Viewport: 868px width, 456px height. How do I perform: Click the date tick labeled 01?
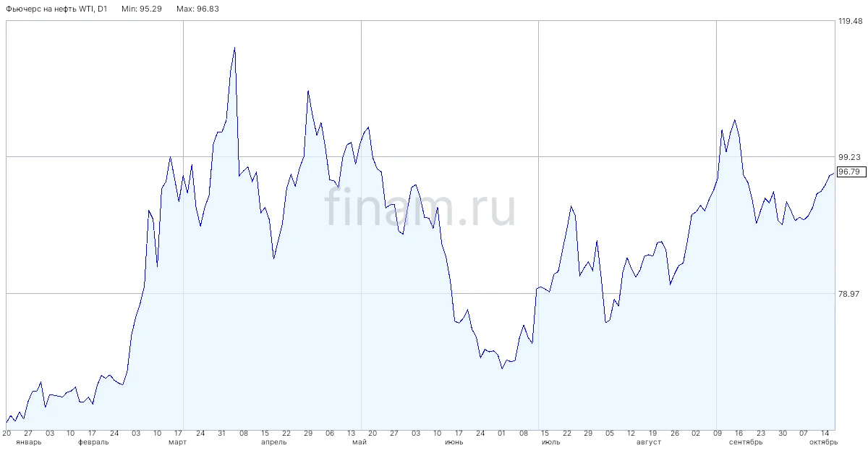(x=502, y=433)
